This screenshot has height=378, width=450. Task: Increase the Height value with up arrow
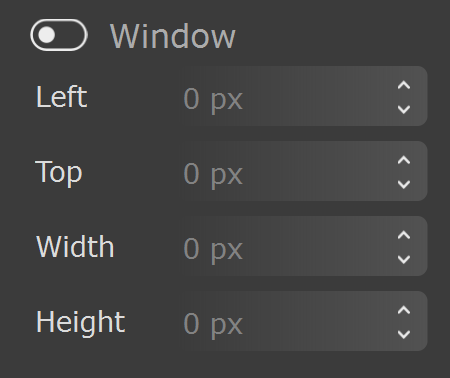[x=404, y=310]
